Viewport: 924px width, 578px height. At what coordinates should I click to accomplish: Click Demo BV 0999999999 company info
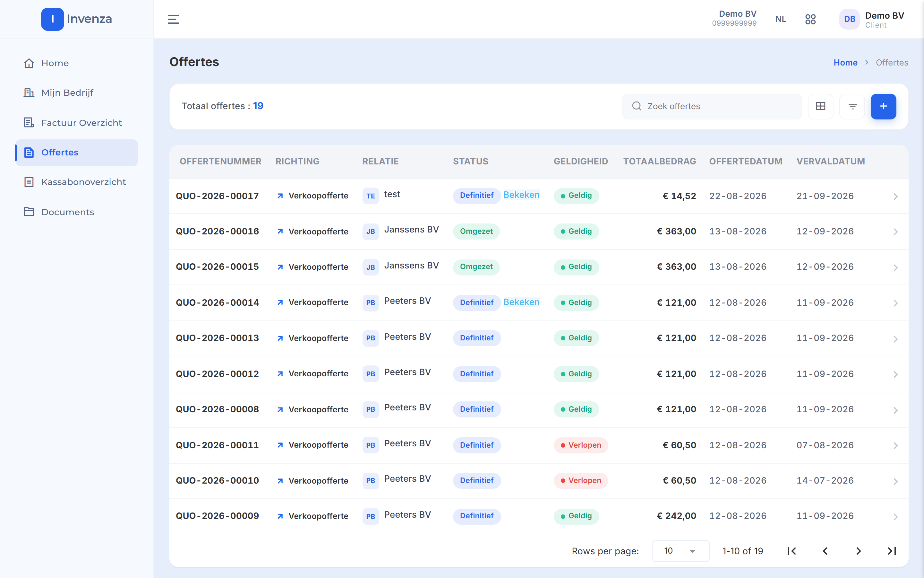(734, 18)
